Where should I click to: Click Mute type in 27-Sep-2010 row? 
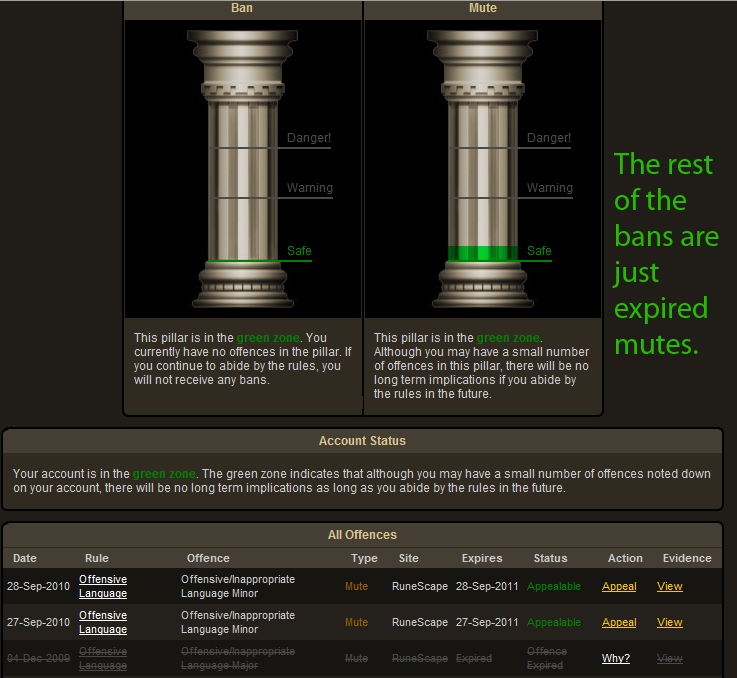coord(356,622)
